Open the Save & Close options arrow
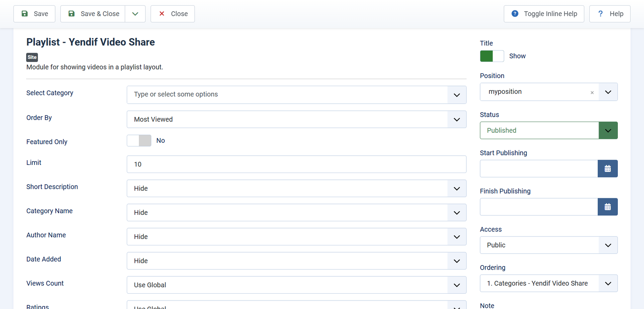Viewport: 644px width, 309px height. (135, 14)
